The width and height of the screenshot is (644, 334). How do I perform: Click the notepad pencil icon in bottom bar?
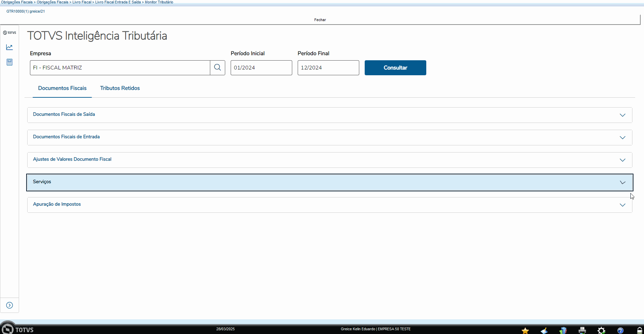click(x=544, y=331)
